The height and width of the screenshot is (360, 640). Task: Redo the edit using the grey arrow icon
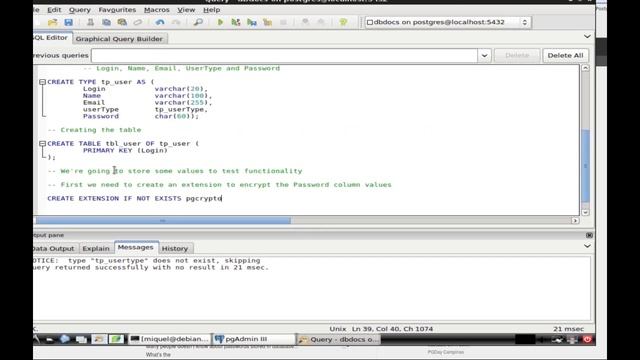tap(176, 22)
